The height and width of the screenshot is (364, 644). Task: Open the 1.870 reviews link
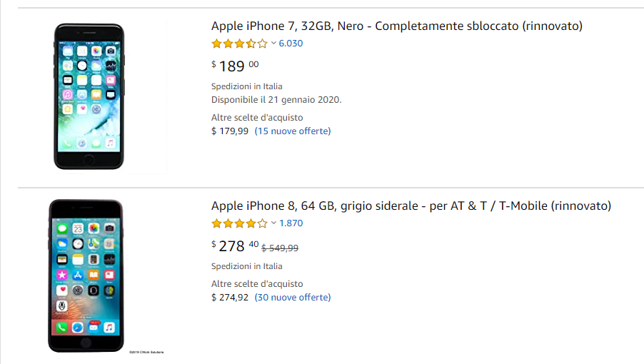(x=291, y=223)
